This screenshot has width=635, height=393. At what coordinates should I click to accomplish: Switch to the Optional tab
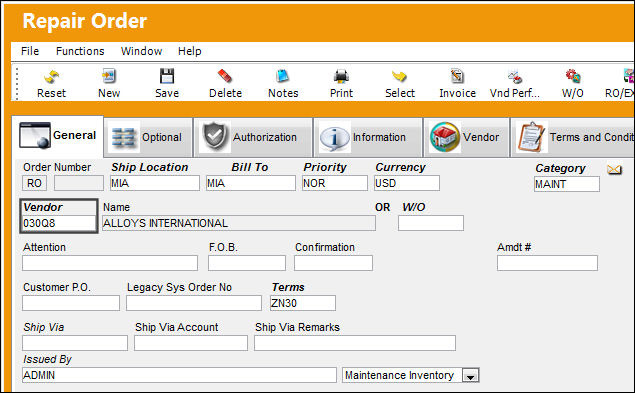click(x=148, y=137)
